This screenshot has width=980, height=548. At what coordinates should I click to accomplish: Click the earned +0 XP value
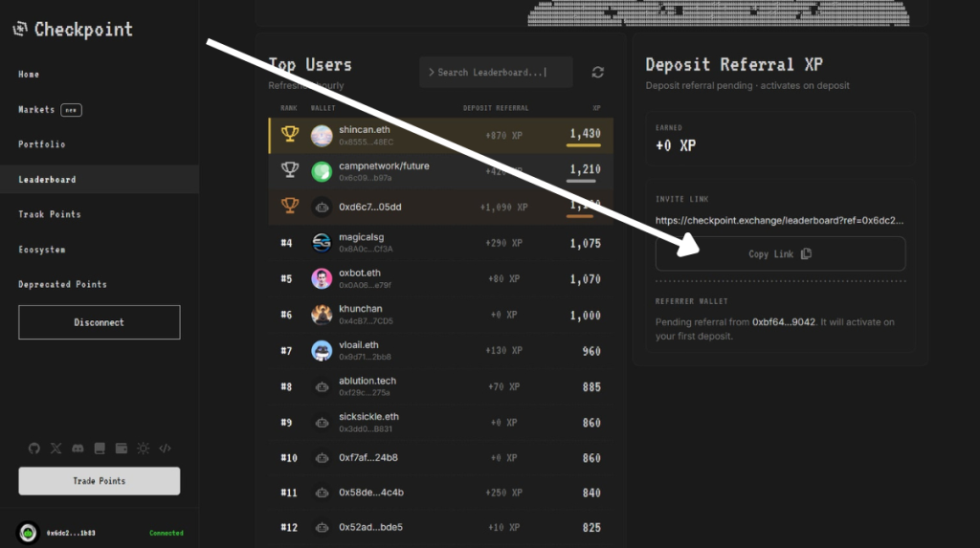(676, 145)
